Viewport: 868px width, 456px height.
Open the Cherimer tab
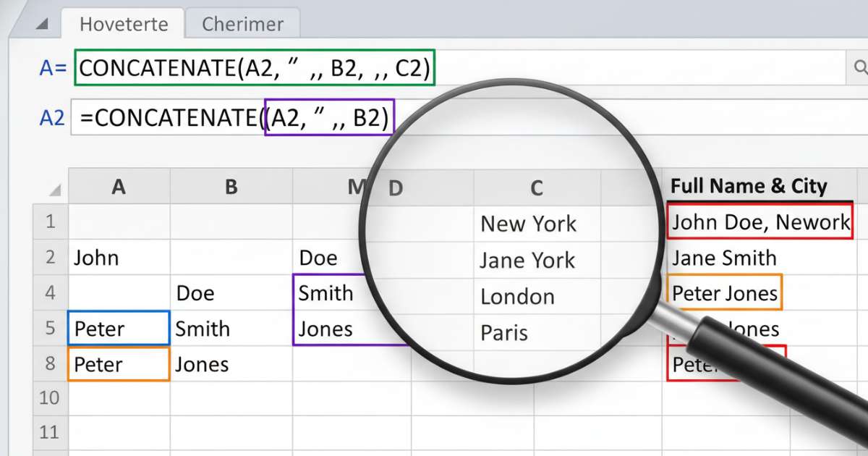tap(242, 24)
